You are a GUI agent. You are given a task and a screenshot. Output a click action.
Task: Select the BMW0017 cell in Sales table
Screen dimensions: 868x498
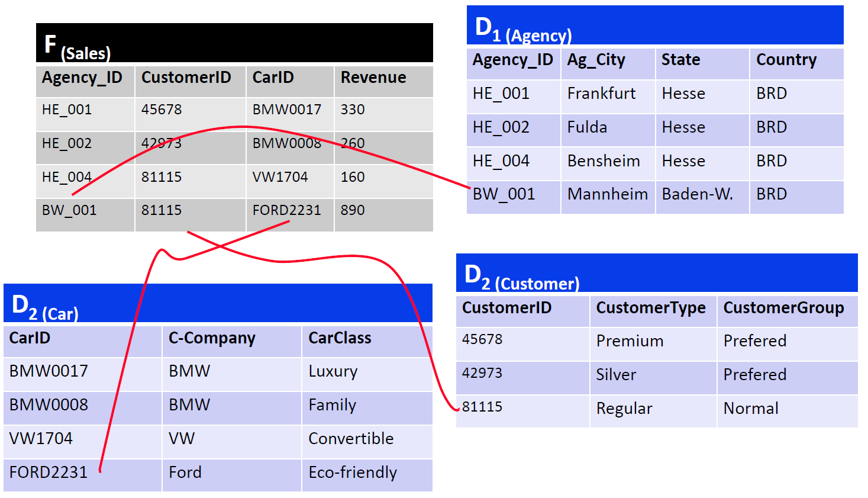pyautogui.click(x=287, y=110)
